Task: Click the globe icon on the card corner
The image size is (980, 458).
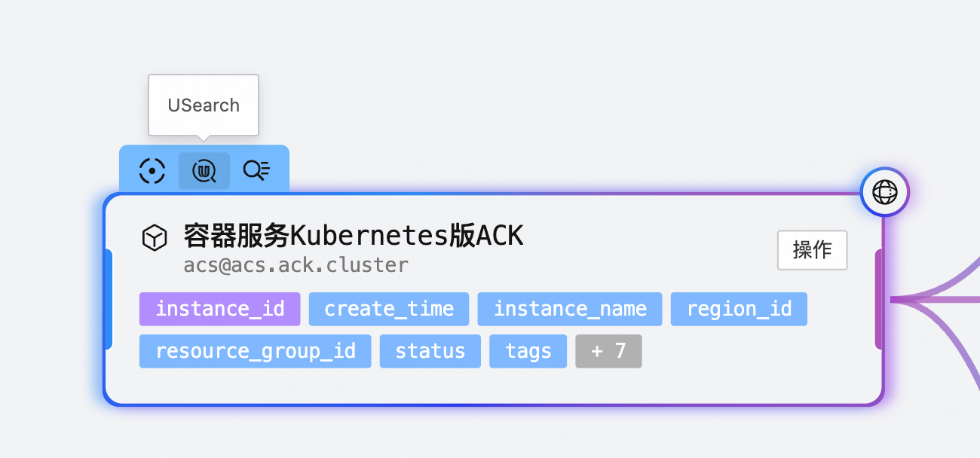Action: pos(885,192)
